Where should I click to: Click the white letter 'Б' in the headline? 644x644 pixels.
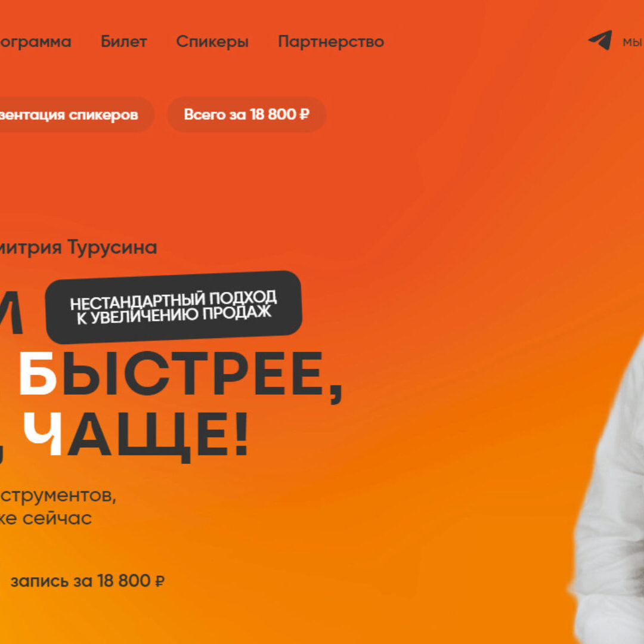pyautogui.click(x=38, y=373)
